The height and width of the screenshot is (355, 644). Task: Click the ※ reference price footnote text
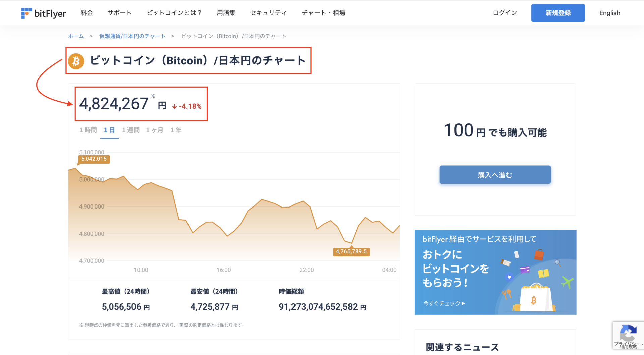tap(162, 325)
